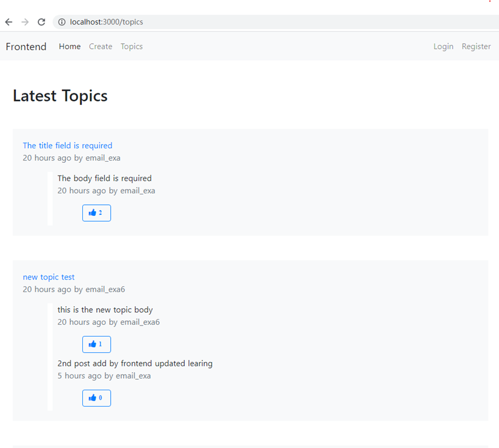Viewport: 499px width, 448px height.
Task: Click the localhost:3000/topics address bar
Action: tap(276, 22)
